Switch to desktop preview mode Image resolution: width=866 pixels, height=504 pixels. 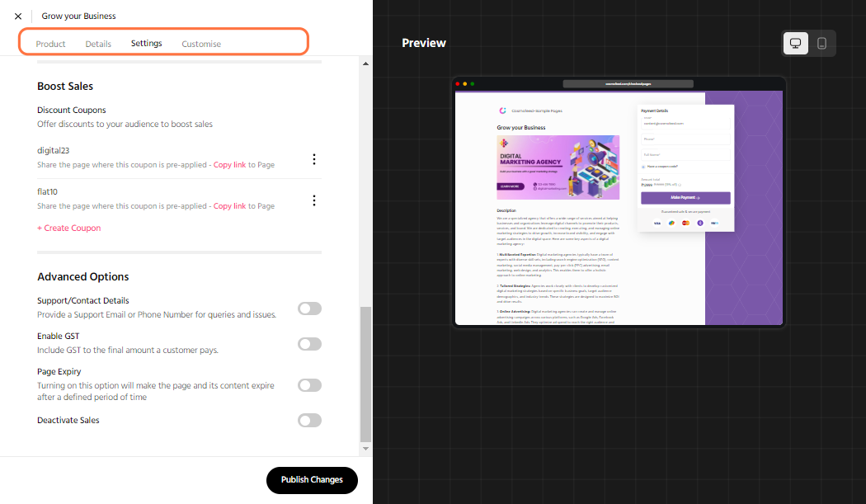click(795, 43)
